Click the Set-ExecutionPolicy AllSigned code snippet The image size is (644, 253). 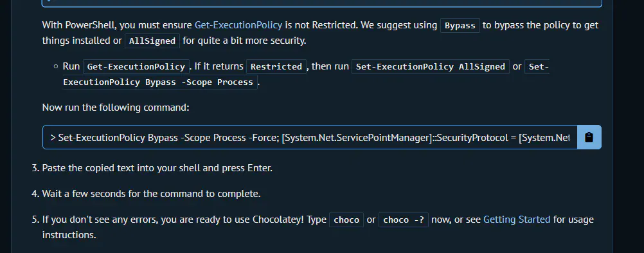pos(431,67)
